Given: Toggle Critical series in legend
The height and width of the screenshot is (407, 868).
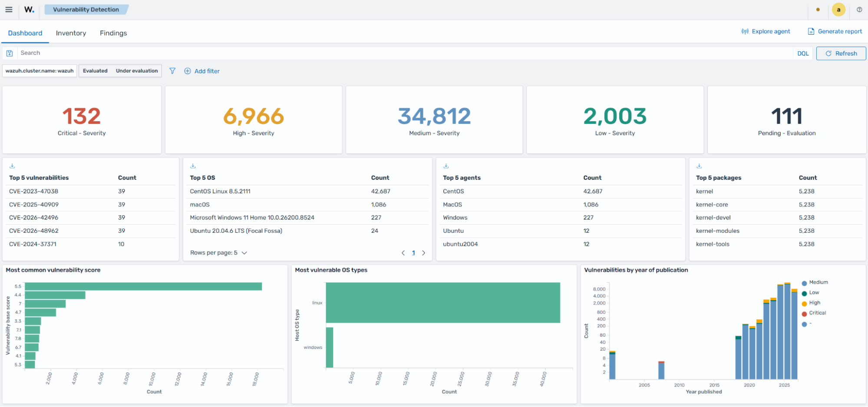Looking at the screenshot, I should coord(814,313).
